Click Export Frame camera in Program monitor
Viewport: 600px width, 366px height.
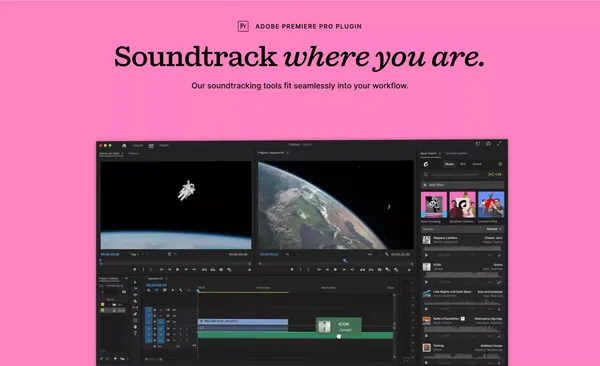point(380,270)
